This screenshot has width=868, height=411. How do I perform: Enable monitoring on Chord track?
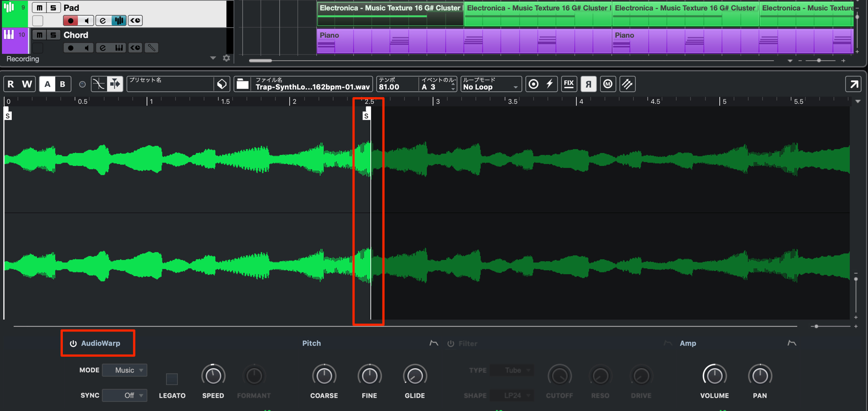pos(86,47)
